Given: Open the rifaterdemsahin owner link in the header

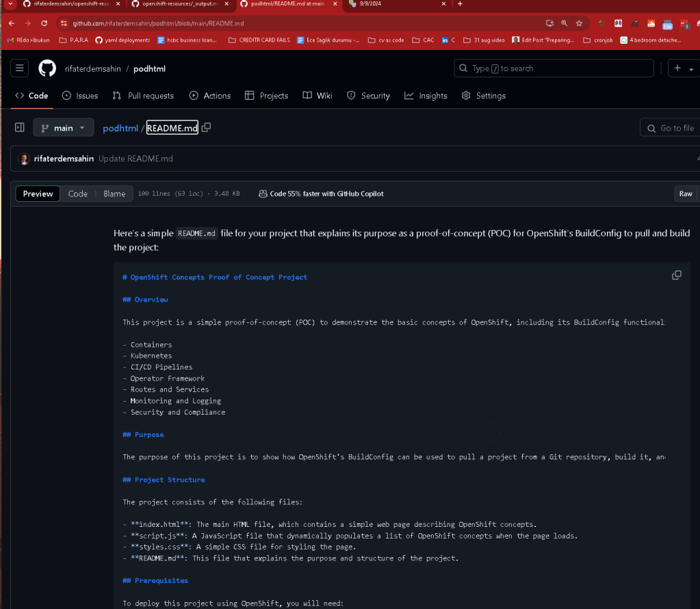Looking at the screenshot, I should point(93,68).
